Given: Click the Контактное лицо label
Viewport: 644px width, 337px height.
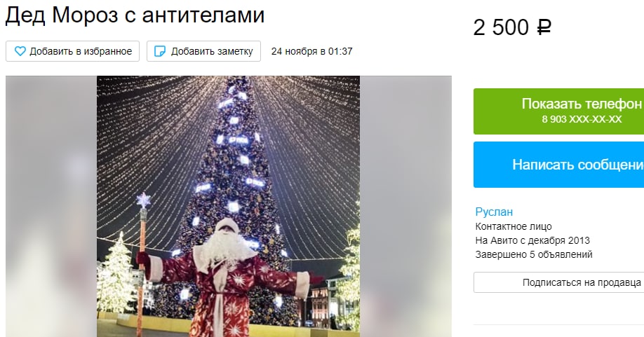Looking at the screenshot, I should coord(514,226).
